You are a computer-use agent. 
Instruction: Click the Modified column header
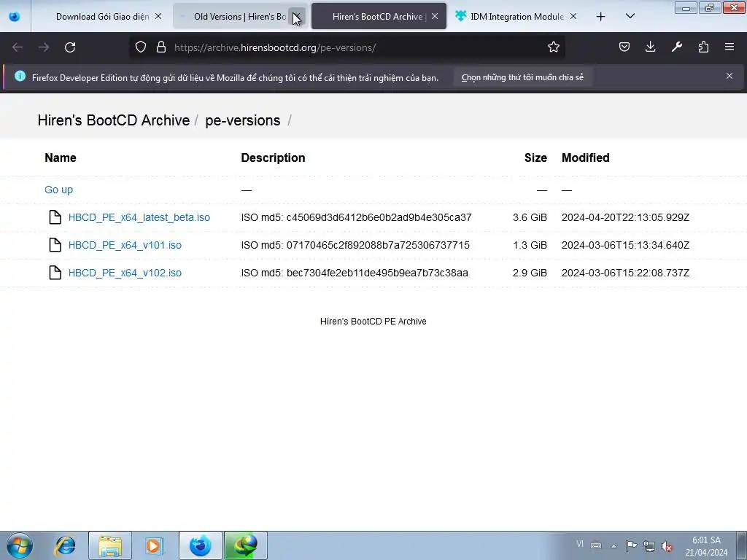[x=586, y=157]
